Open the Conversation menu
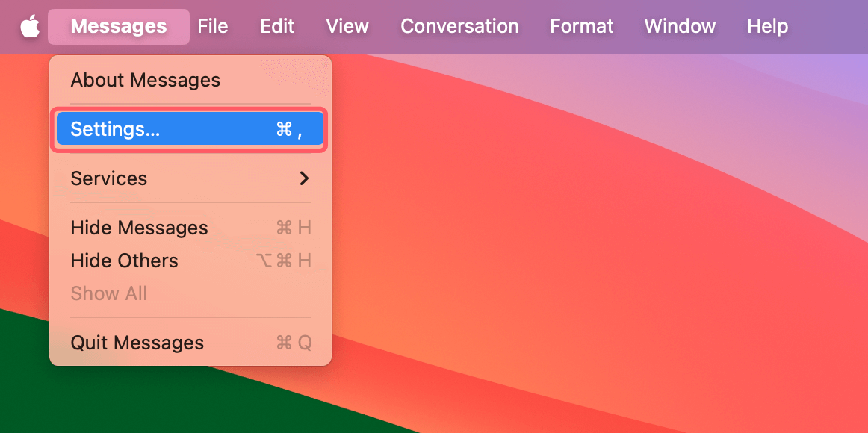 pos(459,26)
